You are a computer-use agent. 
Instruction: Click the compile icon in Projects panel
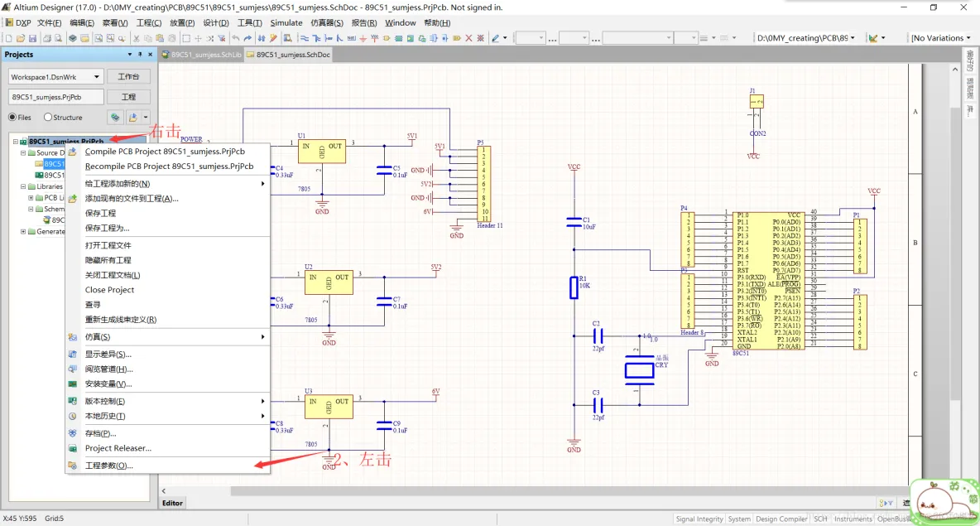115,117
